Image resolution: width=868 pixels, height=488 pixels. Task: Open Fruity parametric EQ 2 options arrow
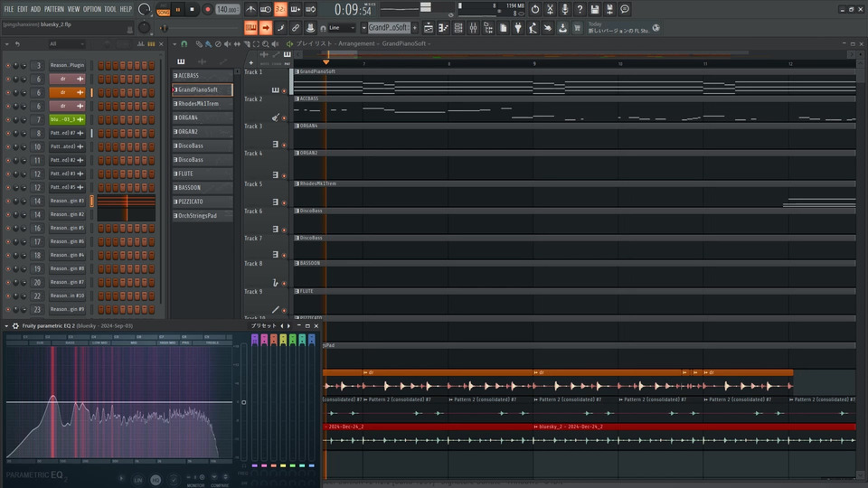pyautogui.click(x=6, y=326)
